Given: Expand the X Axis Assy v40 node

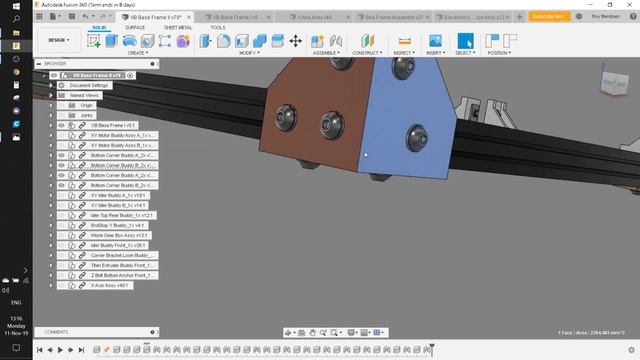Looking at the screenshot, I should pos(51,285).
